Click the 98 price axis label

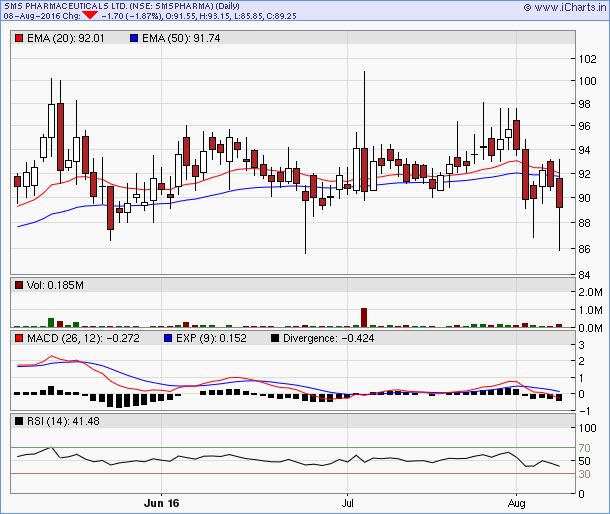(x=584, y=104)
